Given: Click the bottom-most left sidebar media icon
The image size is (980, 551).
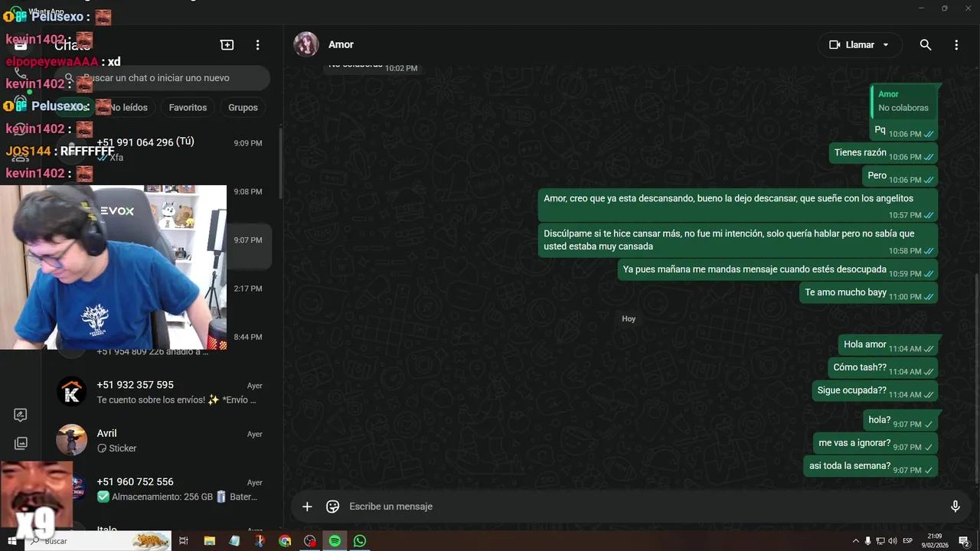Looking at the screenshot, I should click(x=21, y=443).
